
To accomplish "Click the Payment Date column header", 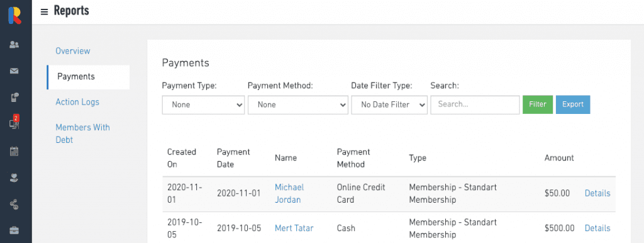I will 233,158.
